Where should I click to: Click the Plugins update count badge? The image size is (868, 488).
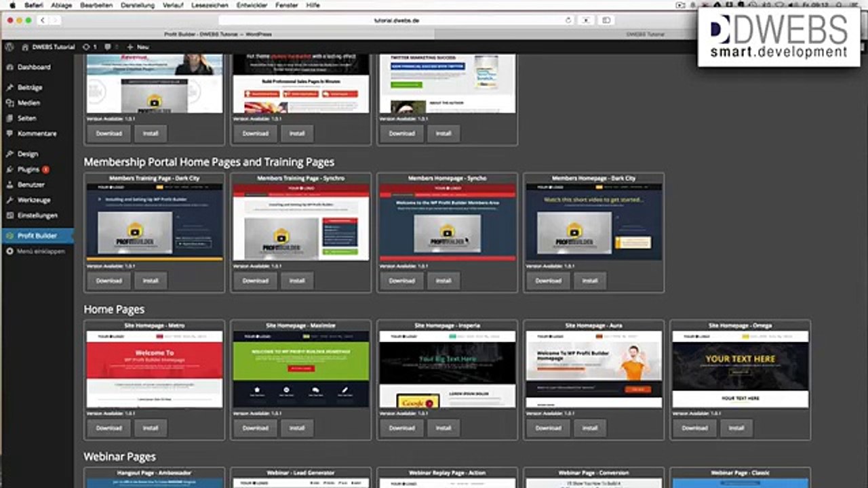tap(45, 169)
